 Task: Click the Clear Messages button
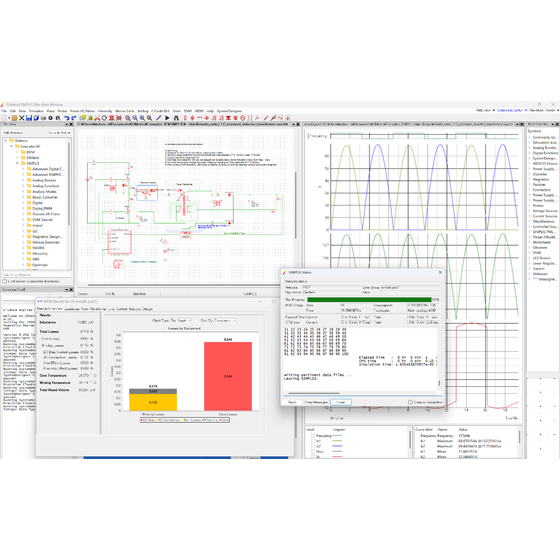(316, 402)
